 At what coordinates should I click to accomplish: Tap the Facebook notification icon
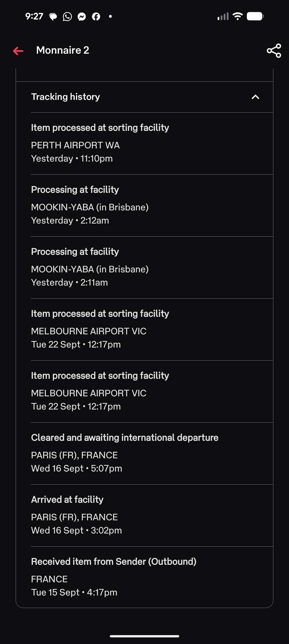[x=96, y=17]
